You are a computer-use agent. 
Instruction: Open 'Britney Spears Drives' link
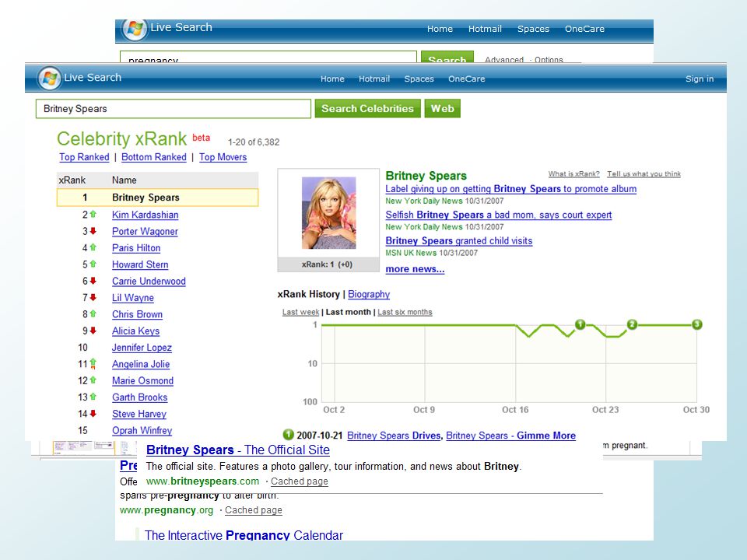point(394,436)
